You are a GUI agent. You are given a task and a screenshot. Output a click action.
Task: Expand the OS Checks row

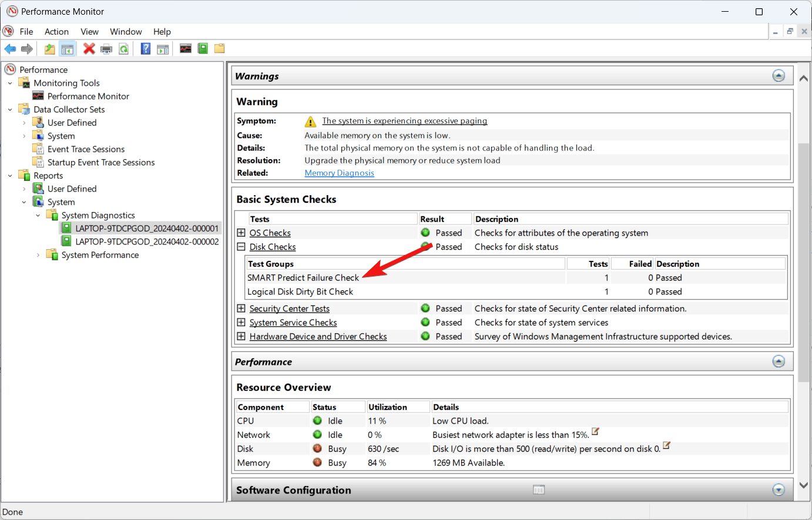point(241,233)
